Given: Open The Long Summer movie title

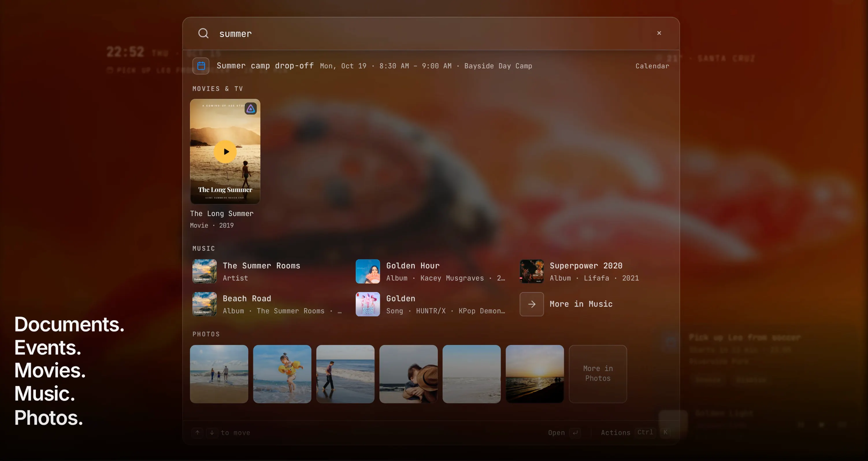Looking at the screenshot, I should pyautogui.click(x=221, y=213).
